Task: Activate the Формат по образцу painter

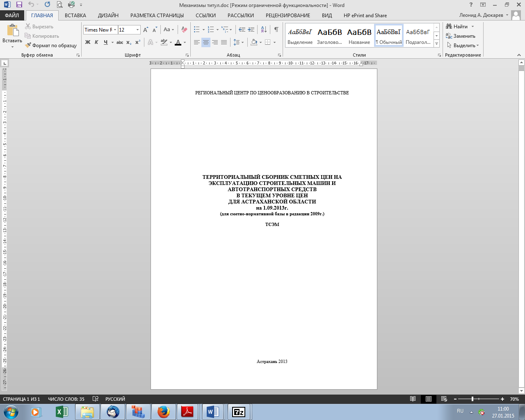Action: pyautogui.click(x=51, y=46)
